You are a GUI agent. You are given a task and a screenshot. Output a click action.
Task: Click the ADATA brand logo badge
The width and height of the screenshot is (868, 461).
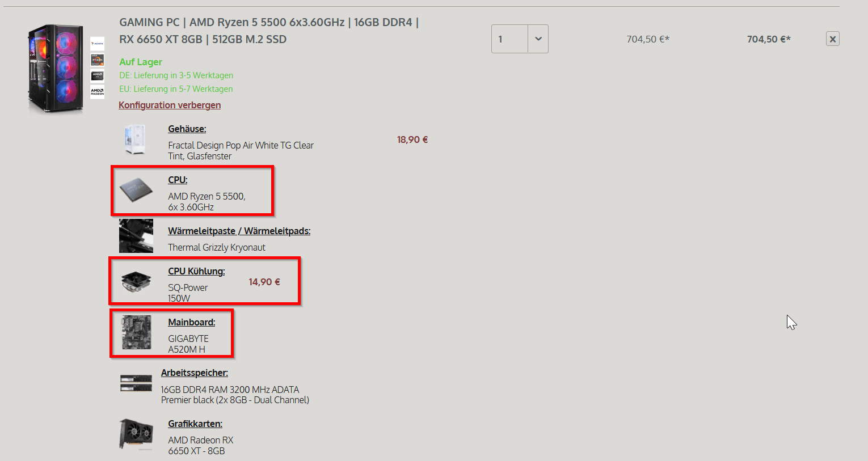97,43
